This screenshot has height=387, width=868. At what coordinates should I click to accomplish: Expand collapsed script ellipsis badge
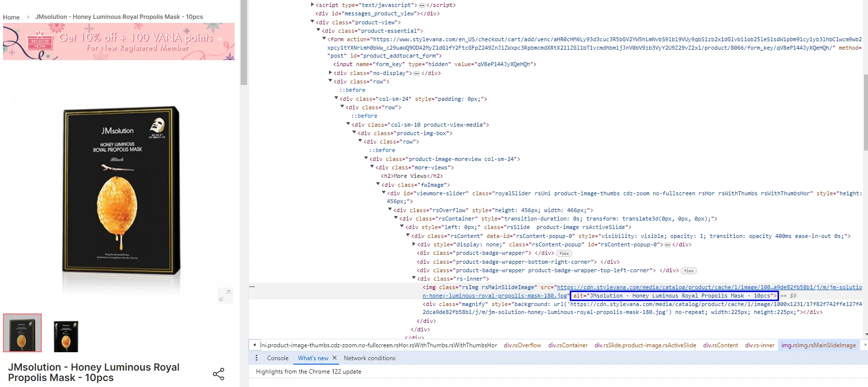point(422,5)
